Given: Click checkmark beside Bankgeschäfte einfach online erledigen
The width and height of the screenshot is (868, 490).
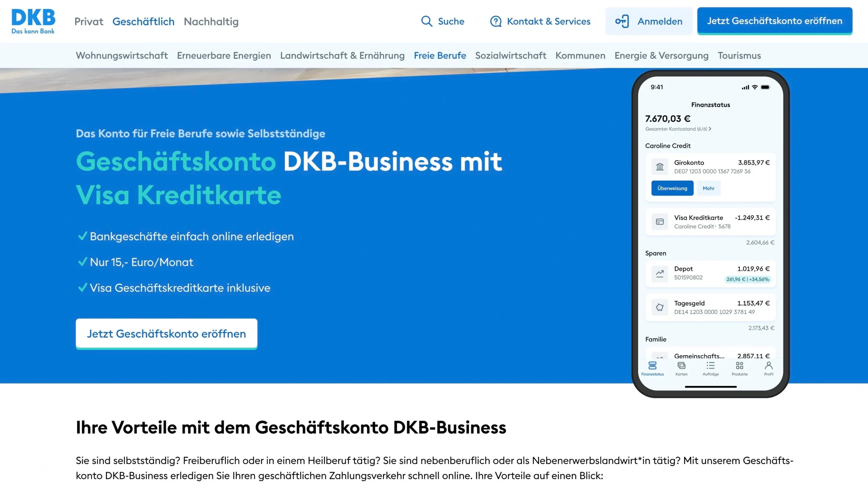Looking at the screenshot, I should [x=82, y=236].
